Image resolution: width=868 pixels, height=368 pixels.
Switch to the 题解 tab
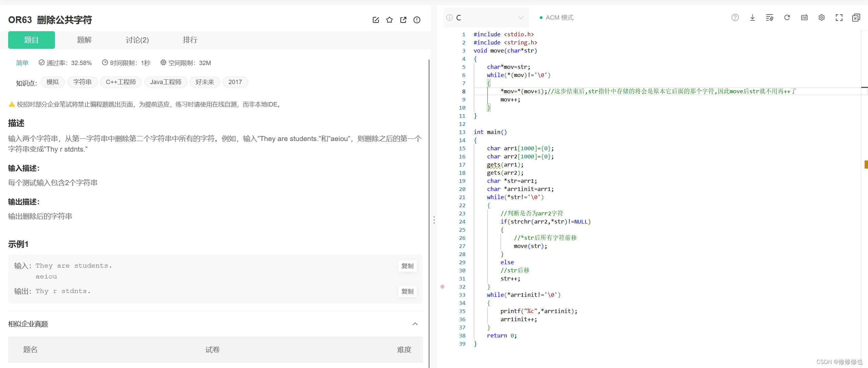coord(84,40)
